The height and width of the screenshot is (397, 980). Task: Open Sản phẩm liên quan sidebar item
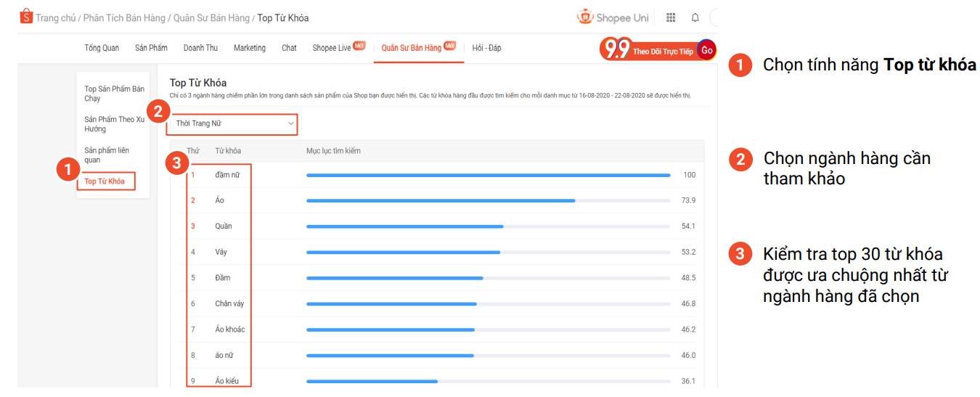107,155
